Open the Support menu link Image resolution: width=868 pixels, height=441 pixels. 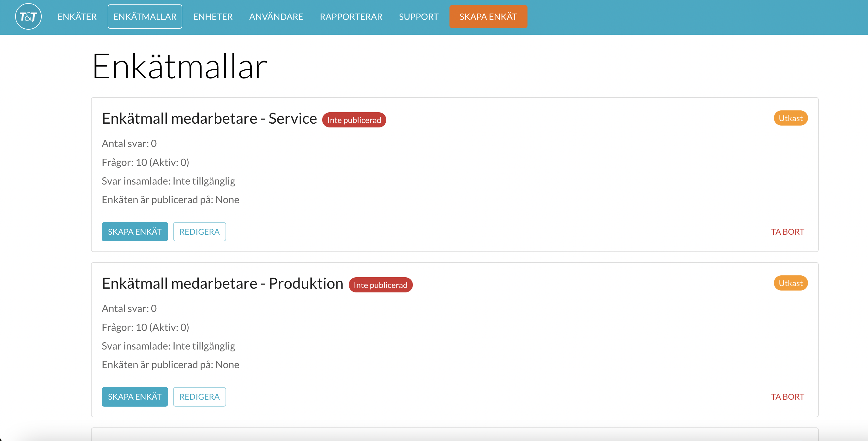pos(419,16)
